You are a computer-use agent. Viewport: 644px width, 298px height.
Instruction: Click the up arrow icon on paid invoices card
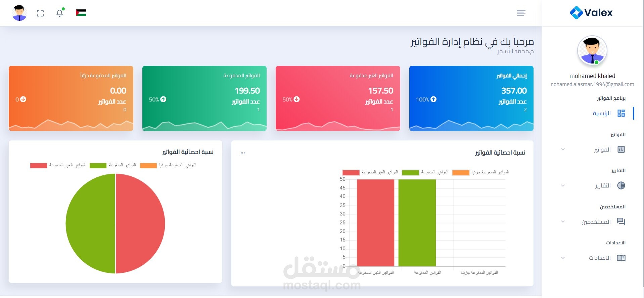coord(163,99)
